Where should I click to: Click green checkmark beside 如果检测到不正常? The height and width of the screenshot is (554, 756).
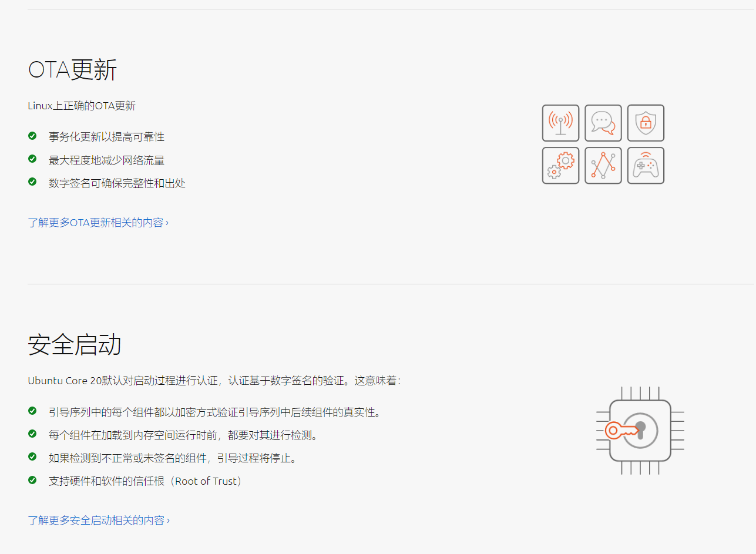[x=32, y=456]
